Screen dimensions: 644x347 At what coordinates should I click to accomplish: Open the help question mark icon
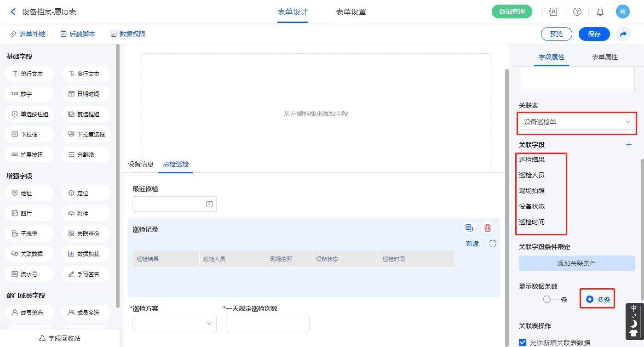577,12
